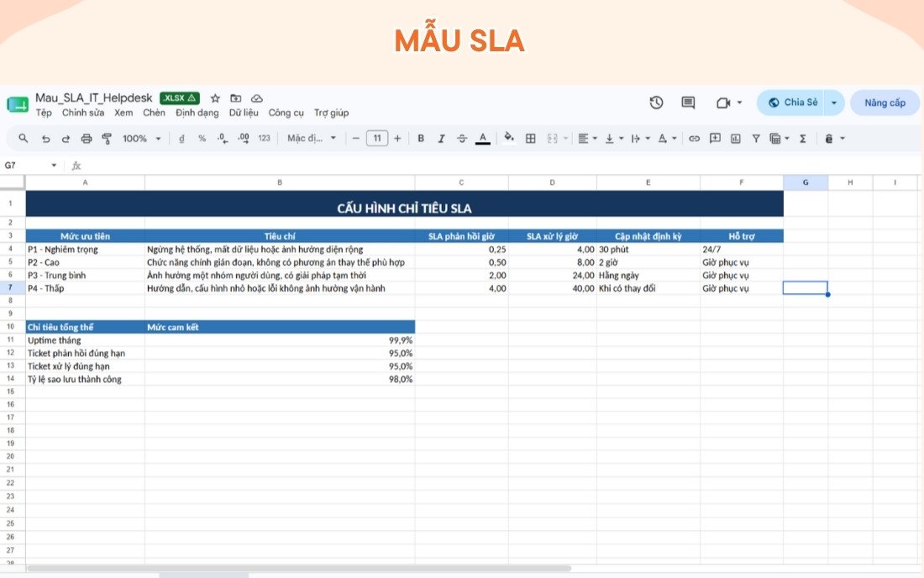This screenshot has width=924, height=578.
Task: Open the Chèn menu
Action: click(154, 113)
